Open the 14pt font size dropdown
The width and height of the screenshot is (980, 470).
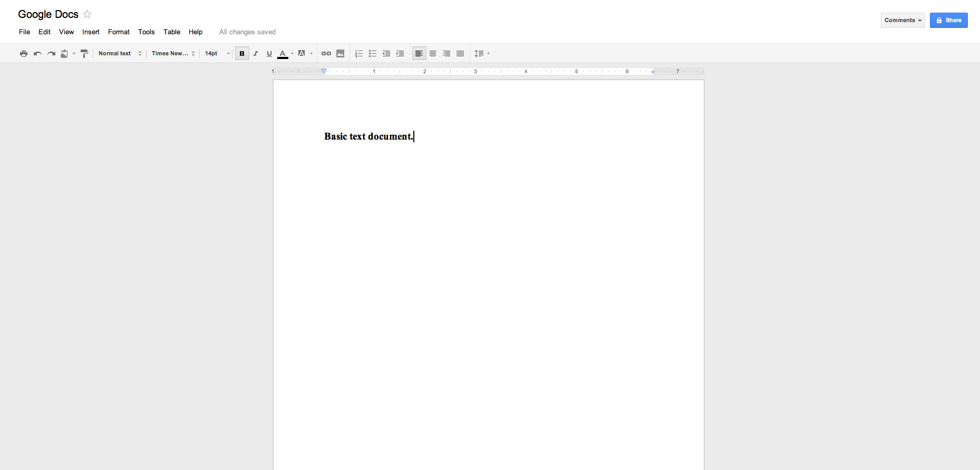217,54
